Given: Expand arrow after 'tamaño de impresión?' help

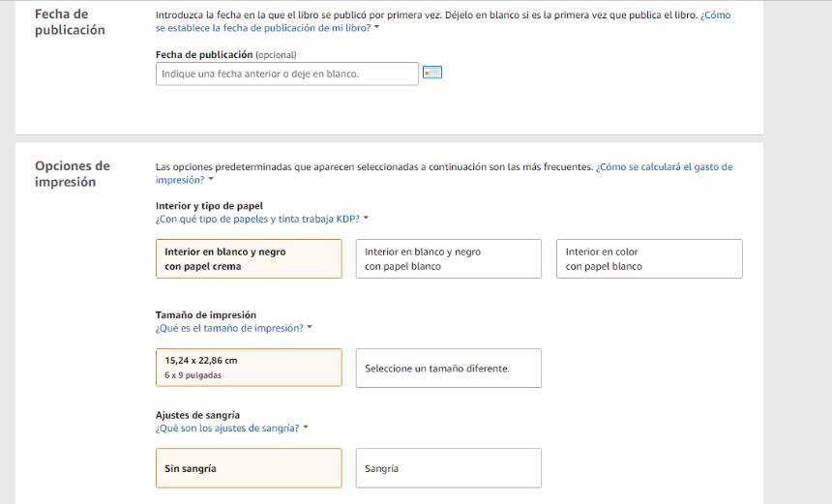Looking at the screenshot, I should (x=310, y=328).
